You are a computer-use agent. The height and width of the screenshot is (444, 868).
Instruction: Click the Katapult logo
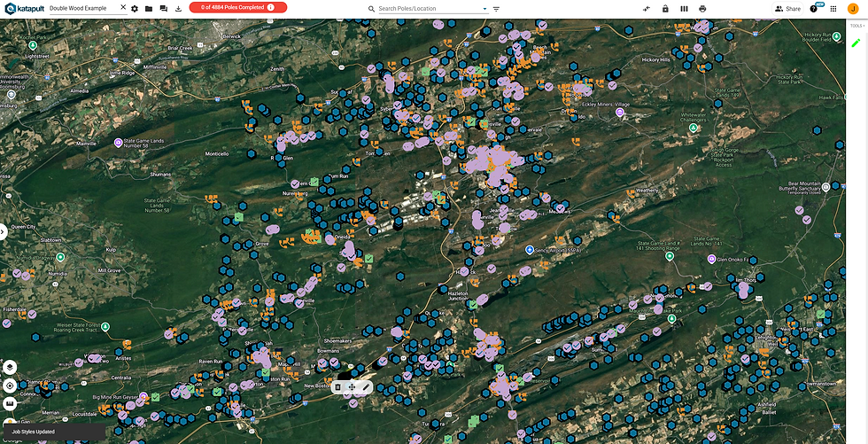coord(24,8)
